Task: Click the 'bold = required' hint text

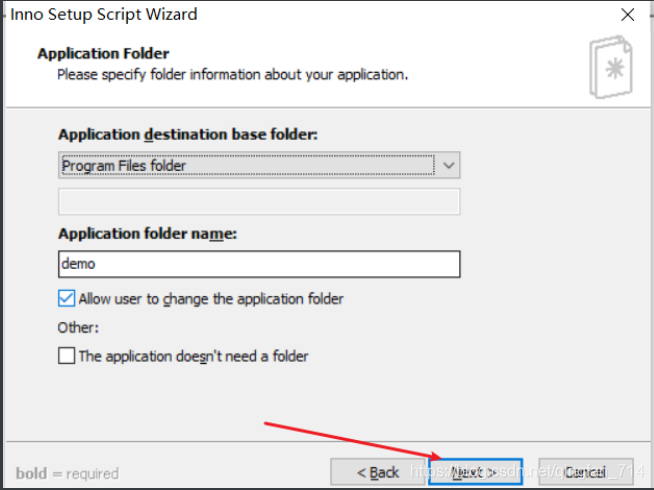Action: [67, 474]
